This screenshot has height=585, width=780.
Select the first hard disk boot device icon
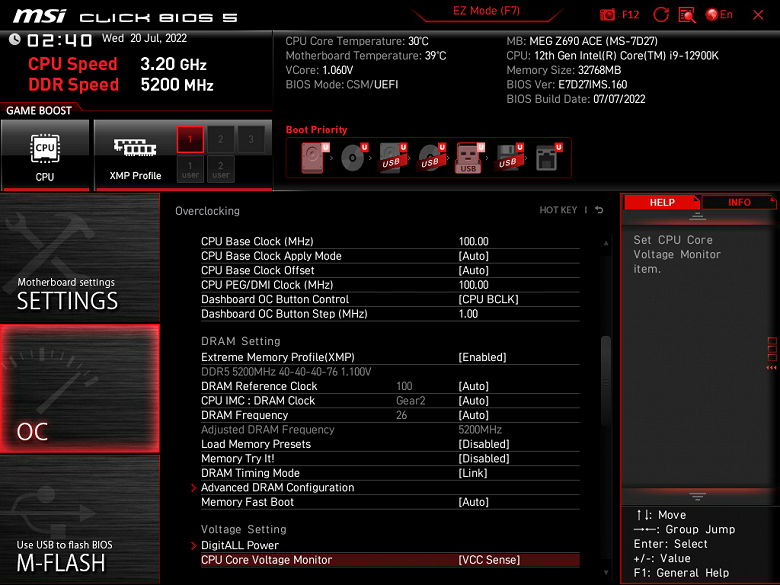pyautogui.click(x=313, y=158)
